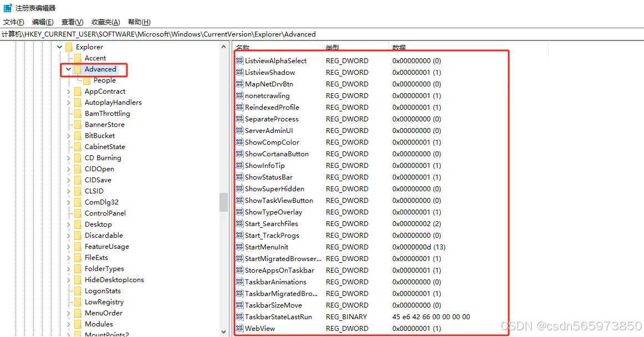Select the nonetcrawling value name
644x337 pixels.
(x=267, y=96)
